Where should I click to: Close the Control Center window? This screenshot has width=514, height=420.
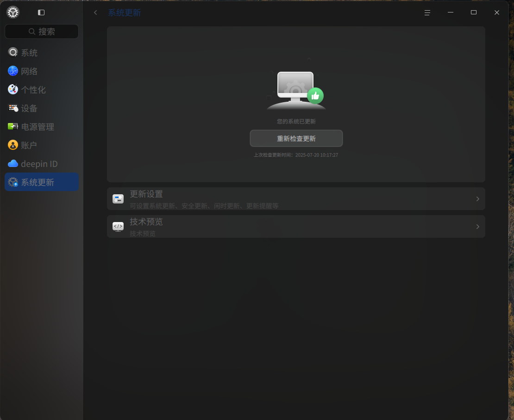point(496,12)
